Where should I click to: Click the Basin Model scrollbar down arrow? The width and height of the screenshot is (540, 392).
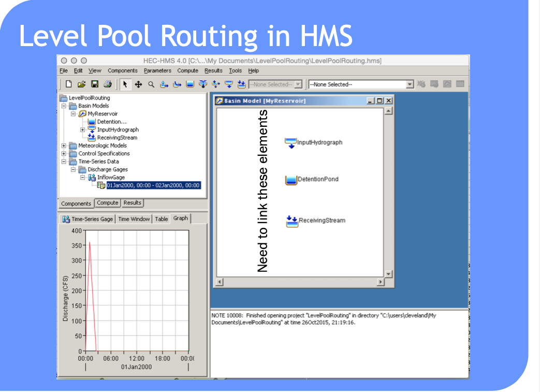(388, 274)
